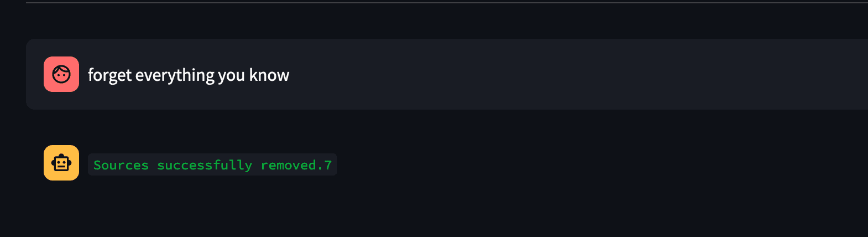Click the word "successfully" in bot reply
The image size is (868, 237).
point(205,165)
